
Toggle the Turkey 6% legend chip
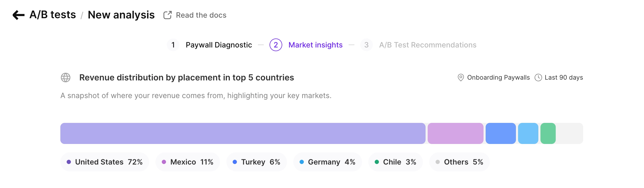[256, 162]
